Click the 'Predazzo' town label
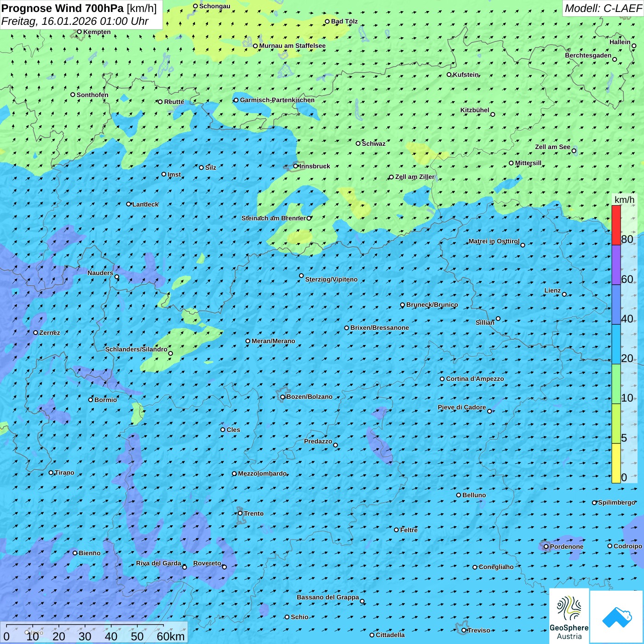The image size is (644, 644). pyautogui.click(x=318, y=441)
